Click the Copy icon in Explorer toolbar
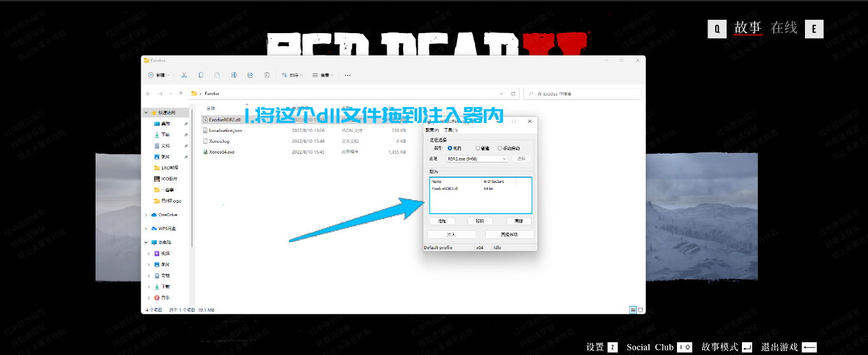The height and width of the screenshot is (355, 868). tap(201, 75)
